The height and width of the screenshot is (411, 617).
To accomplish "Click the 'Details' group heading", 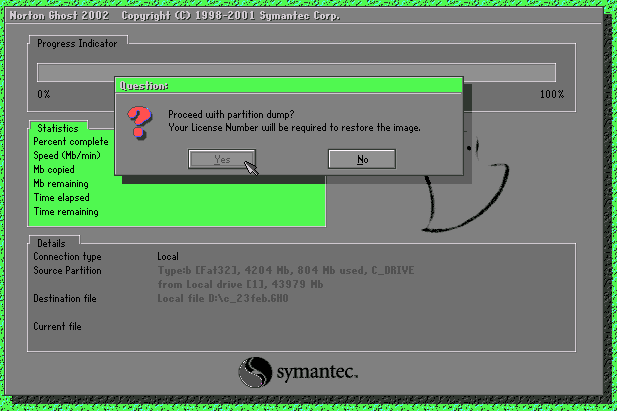I will pyautogui.click(x=51, y=243).
